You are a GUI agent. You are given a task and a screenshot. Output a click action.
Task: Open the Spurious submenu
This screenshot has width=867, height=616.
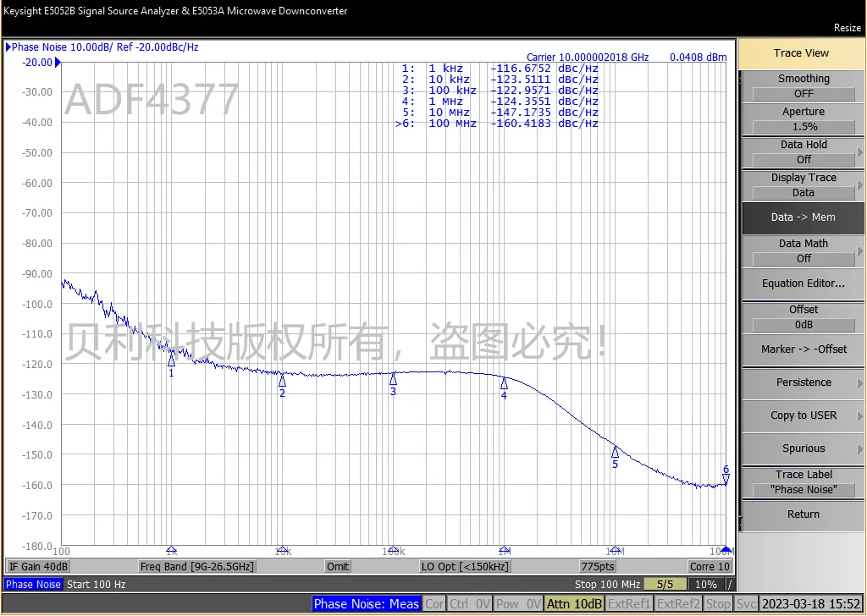(x=803, y=448)
